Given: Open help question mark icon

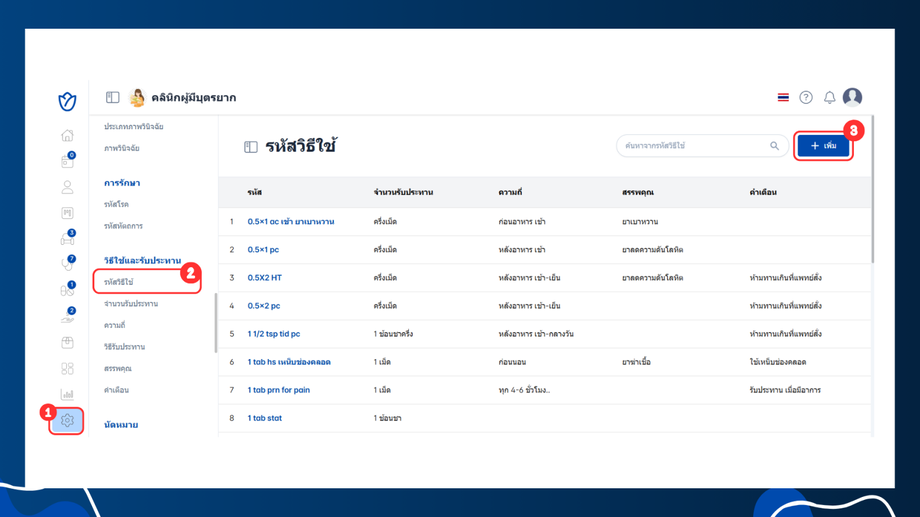Looking at the screenshot, I should [806, 97].
